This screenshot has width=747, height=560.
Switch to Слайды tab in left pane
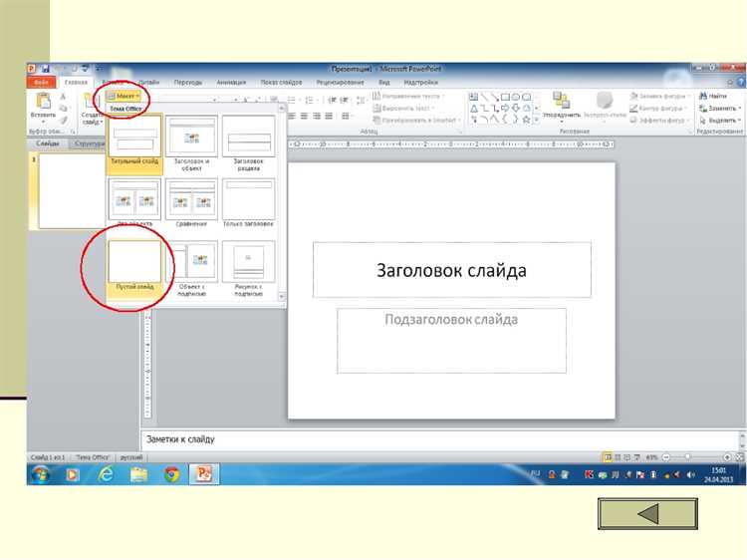click(48, 143)
